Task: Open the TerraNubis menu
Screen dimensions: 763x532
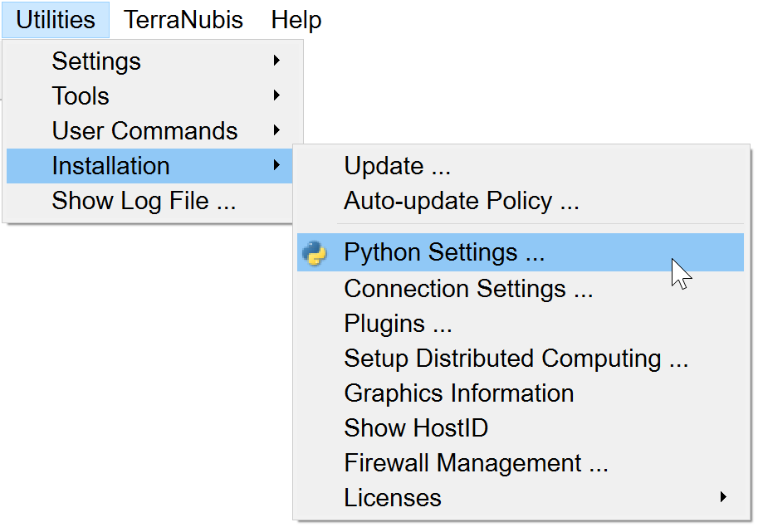Action: (183, 20)
